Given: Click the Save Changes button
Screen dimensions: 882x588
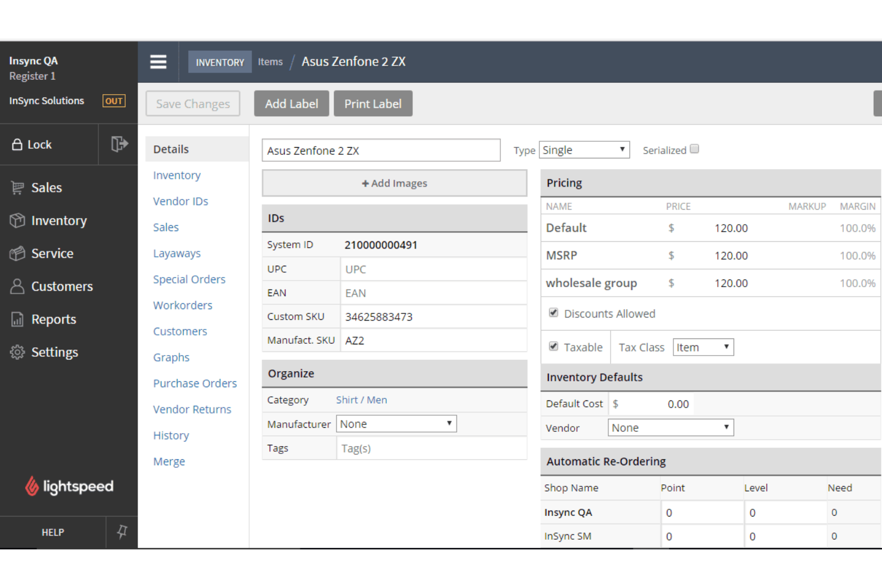Looking at the screenshot, I should (193, 104).
